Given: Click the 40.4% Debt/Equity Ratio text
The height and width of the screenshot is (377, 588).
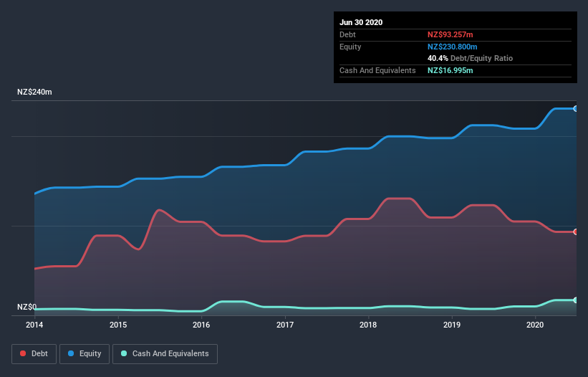Looking at the screenshot, I should tap(471, 58).
